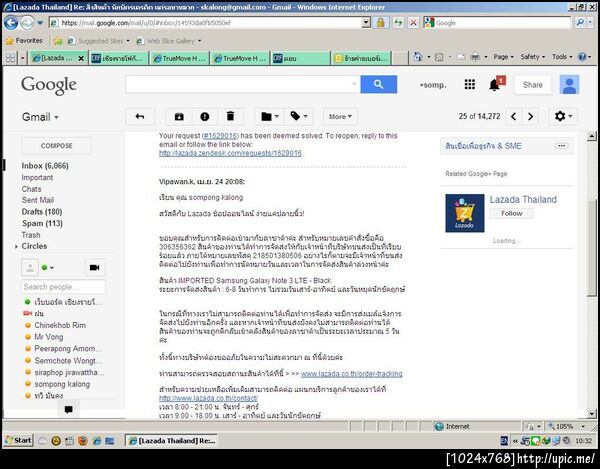This screenshot has width=600, height=469.
Task: Open the Page menu
Action: (503, 57)
